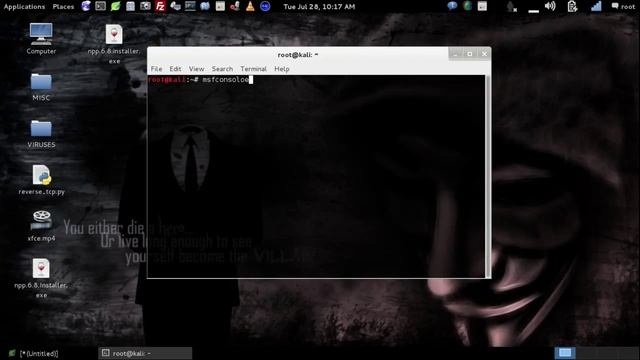Select the lower npp.6.8.Installer.exe desktop icon
This screenshot has width=640, height=360.
coord(41,278)
